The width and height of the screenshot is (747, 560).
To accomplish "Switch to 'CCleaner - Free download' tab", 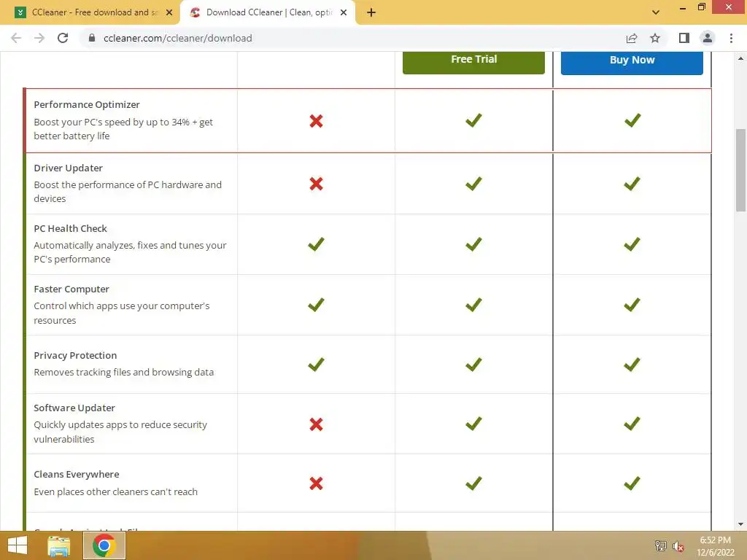I will [90, 13].
